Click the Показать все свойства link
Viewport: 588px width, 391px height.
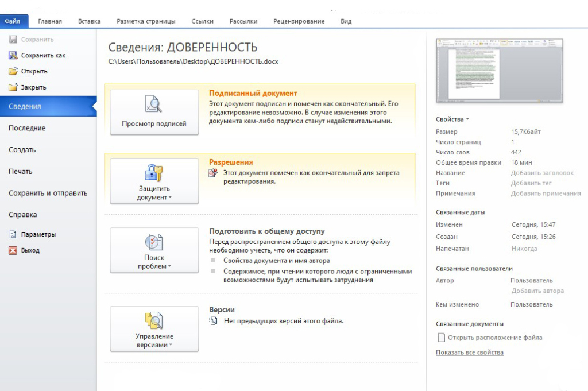point(469,353)
